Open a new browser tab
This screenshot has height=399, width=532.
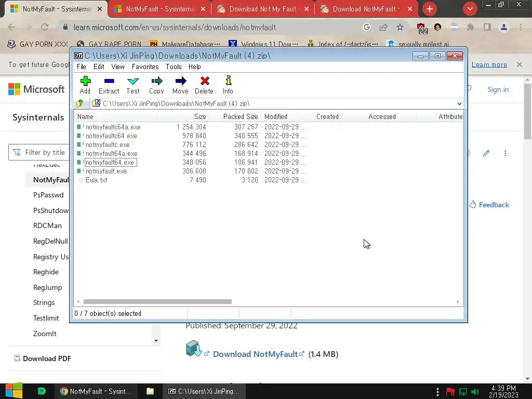(430, 9)
